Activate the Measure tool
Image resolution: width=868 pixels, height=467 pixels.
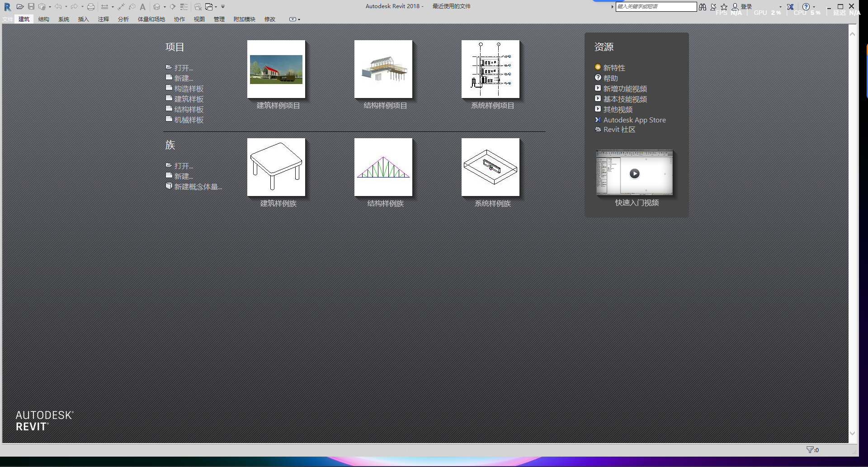click(x=105, y=6)
